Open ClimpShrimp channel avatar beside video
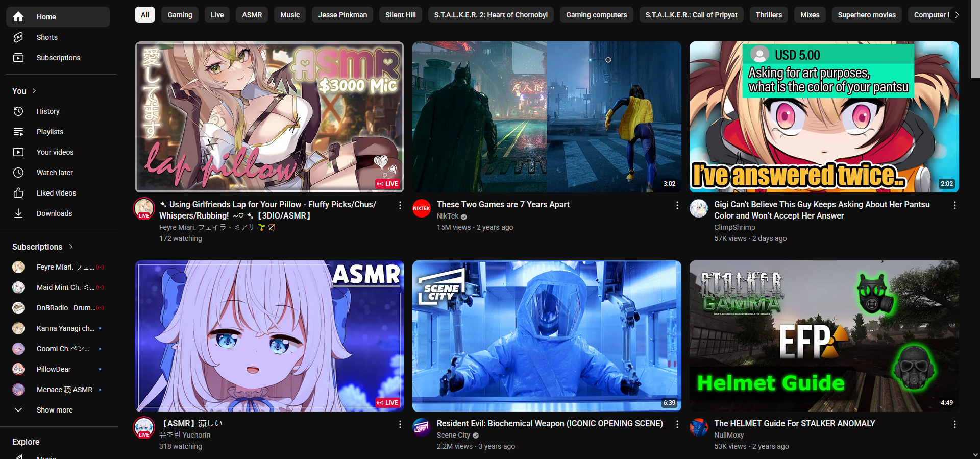 pyautogui.click(x=699, y=208)
